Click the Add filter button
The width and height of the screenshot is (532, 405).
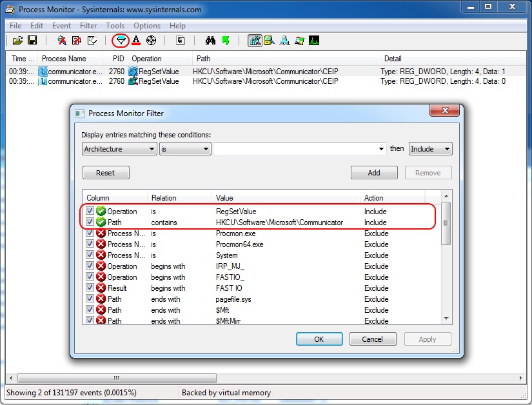tap(374, 173)
